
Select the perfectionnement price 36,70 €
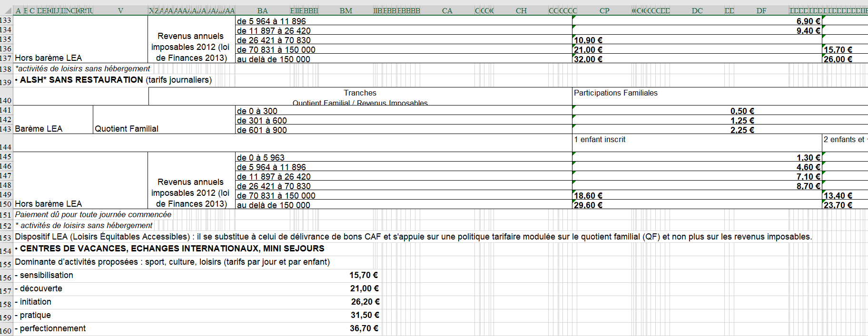click(364, 328)
